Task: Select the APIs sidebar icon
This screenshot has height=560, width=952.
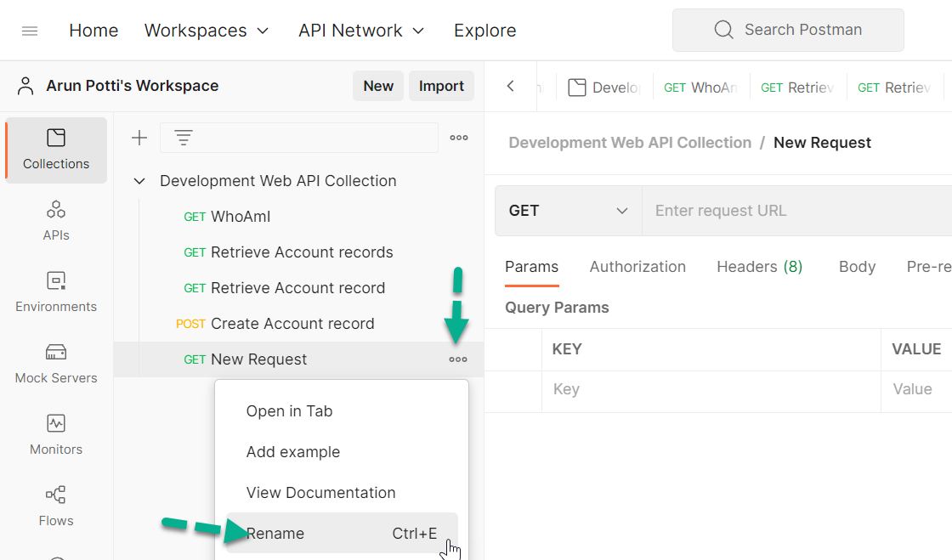Action: pyautogui.click(x=55, y=220)
